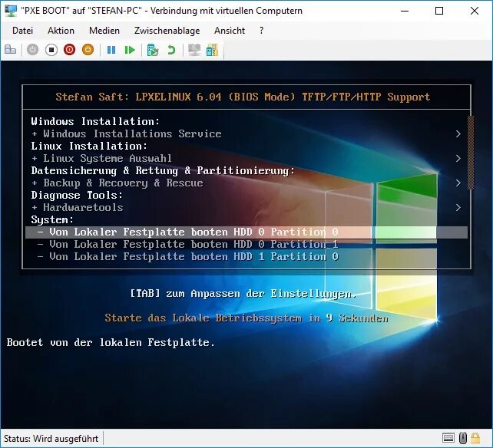493x448 pixels.
Task: Maximize the PXE BOOT window
Action: pyautogui.click(x=439, y=11)
